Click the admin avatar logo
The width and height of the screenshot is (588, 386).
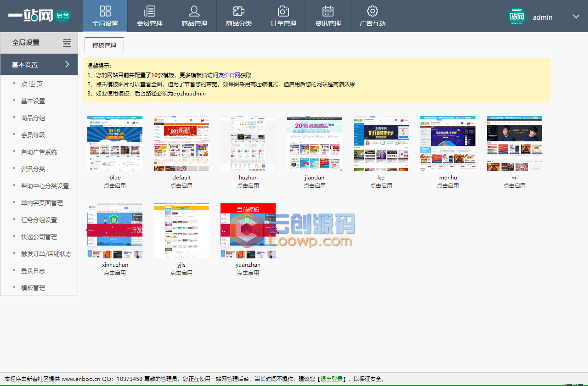point(517,17)
